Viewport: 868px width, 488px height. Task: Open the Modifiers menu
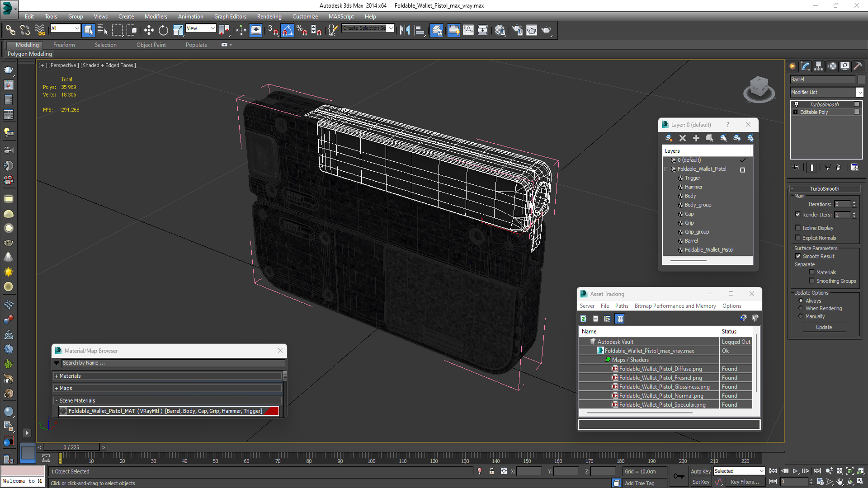[156, 16]
